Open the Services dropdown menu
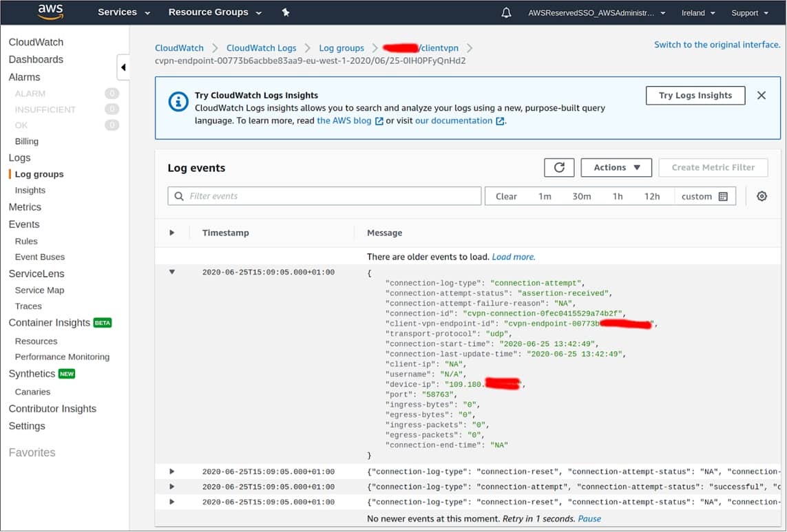The height and width of the screenshot is (532, 787). (x=123, y=12)
